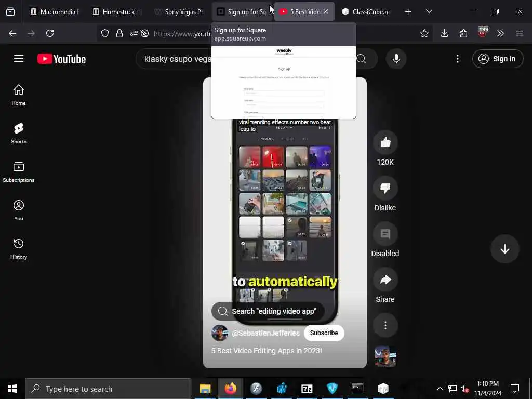
Task: Open File Explorer from taskbar
Action: point(205,389)
